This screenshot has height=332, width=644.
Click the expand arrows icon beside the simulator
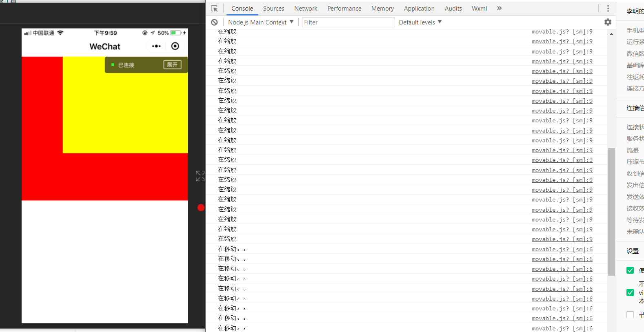[200, 176]
